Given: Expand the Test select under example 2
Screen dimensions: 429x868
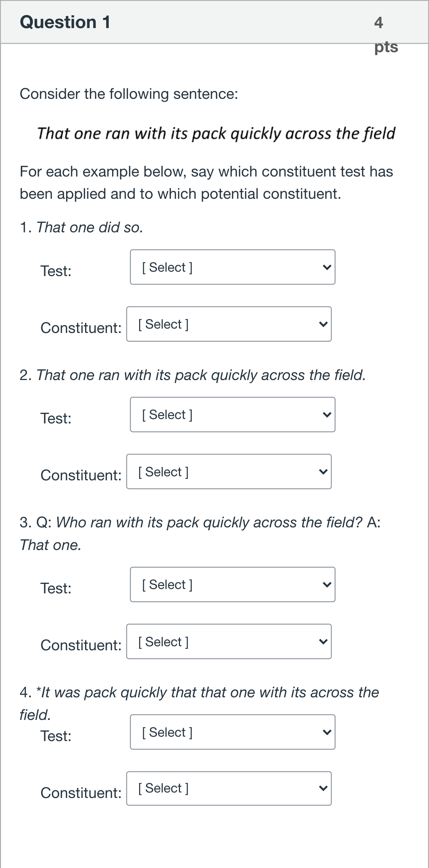Looking at the screenshot, I should pyautogui.click(x=233, y=415).
